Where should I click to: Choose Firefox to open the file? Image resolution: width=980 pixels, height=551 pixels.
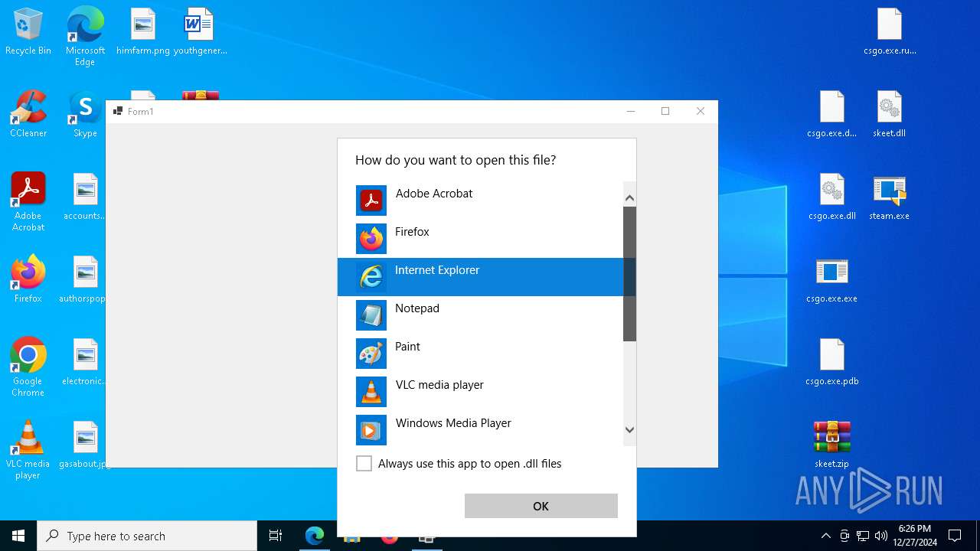(481, 239)
